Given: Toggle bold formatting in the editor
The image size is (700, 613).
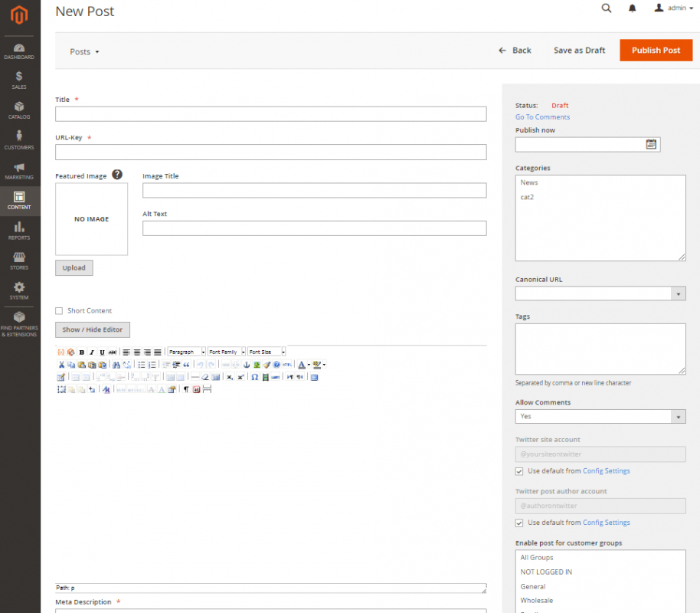Looking at the screenshot, I should pos(81,351).
